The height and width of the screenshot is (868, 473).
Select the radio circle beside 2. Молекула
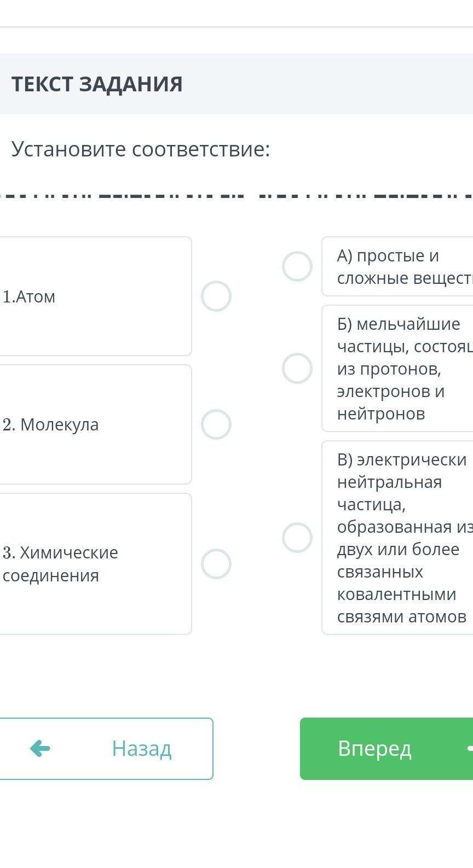[x=216, y=424]
